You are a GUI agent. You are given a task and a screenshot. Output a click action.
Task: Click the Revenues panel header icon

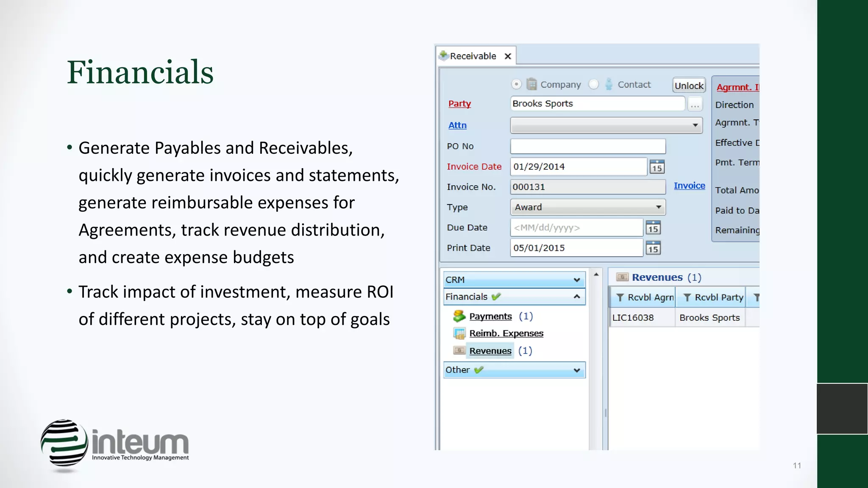[x=622, y=277]
